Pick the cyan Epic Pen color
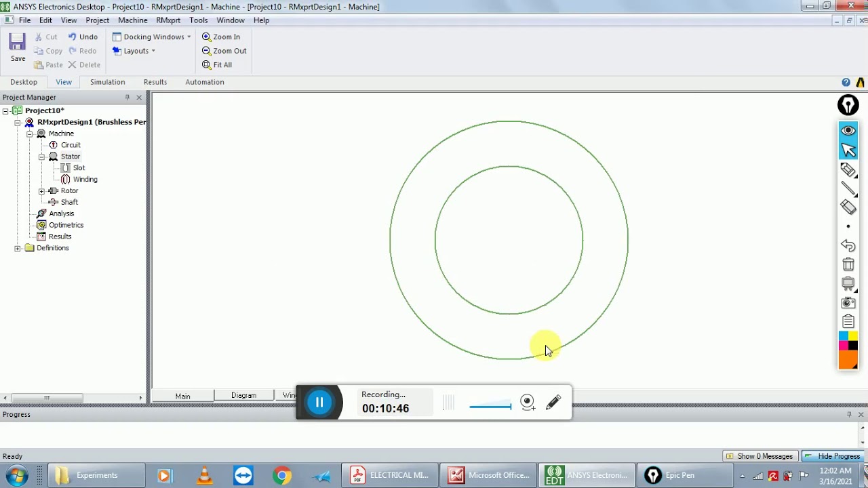This screenshot has height=488, width=868. tap(844, 336)
